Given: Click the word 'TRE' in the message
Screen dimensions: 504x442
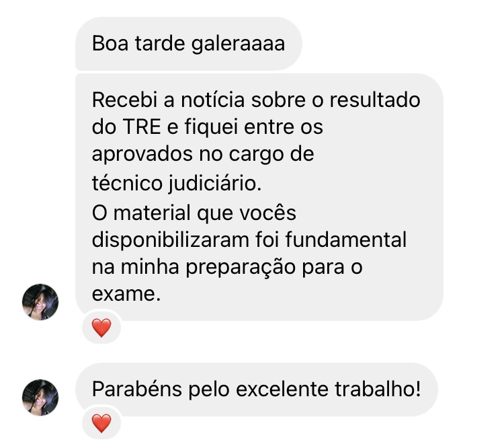Looking at the screenshot, I should click(x=142, y=126).
